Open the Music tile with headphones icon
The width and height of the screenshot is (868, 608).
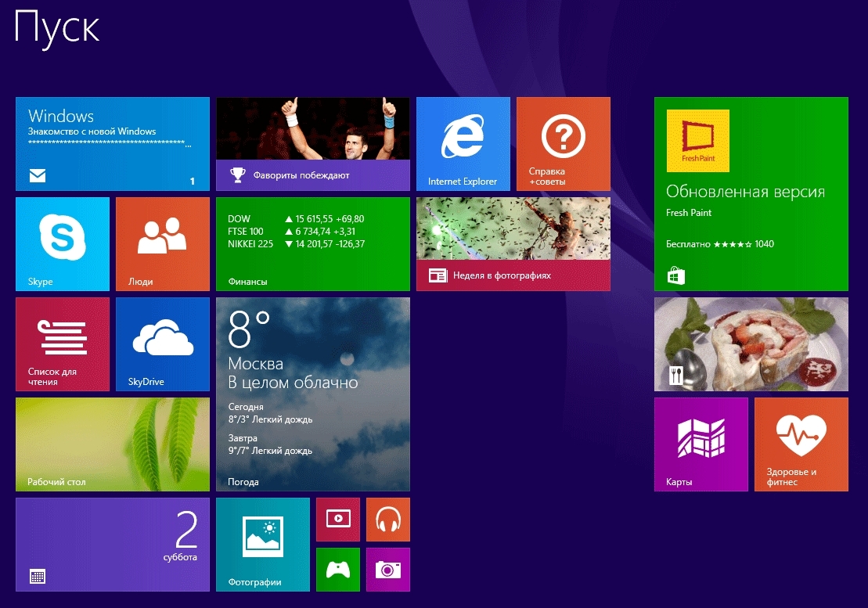click(388, 520)
